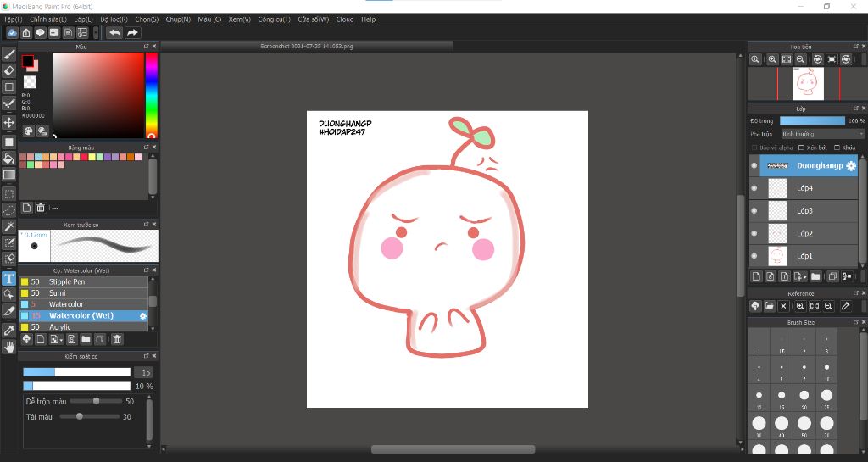Select the Magic Wand tool
This screenshot has width=868, height=462.
[x=8, y=227]
